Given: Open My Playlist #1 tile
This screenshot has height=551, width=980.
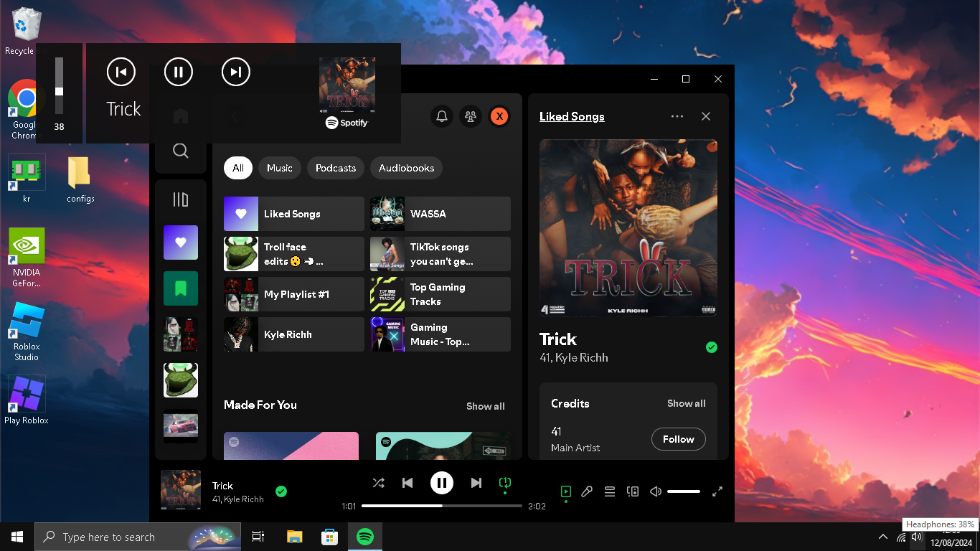Looking at the screenshot, I should point(294,294).
